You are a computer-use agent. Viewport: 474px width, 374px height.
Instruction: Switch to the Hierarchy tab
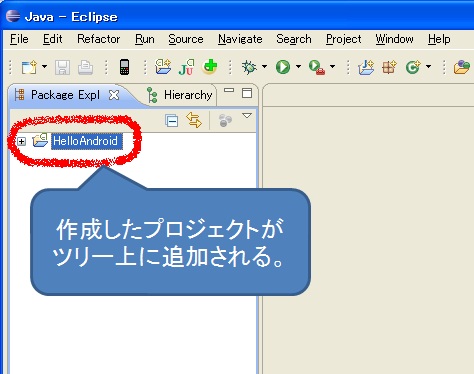tap(180, 95)
